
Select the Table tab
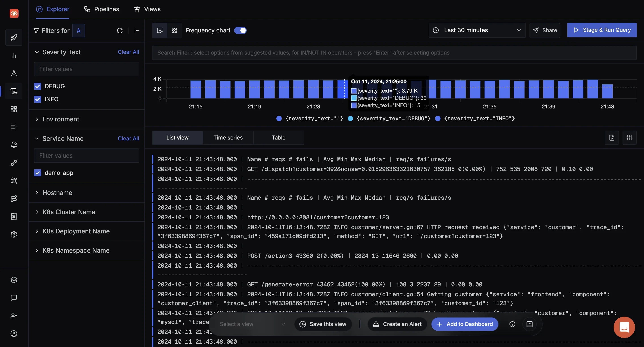click(278, 138)
